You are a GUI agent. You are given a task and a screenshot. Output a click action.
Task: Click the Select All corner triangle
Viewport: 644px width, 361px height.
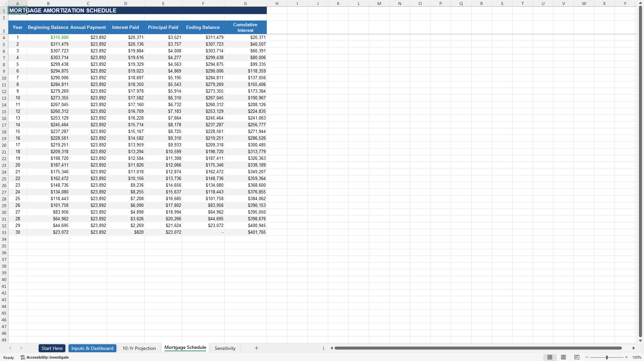4,3
